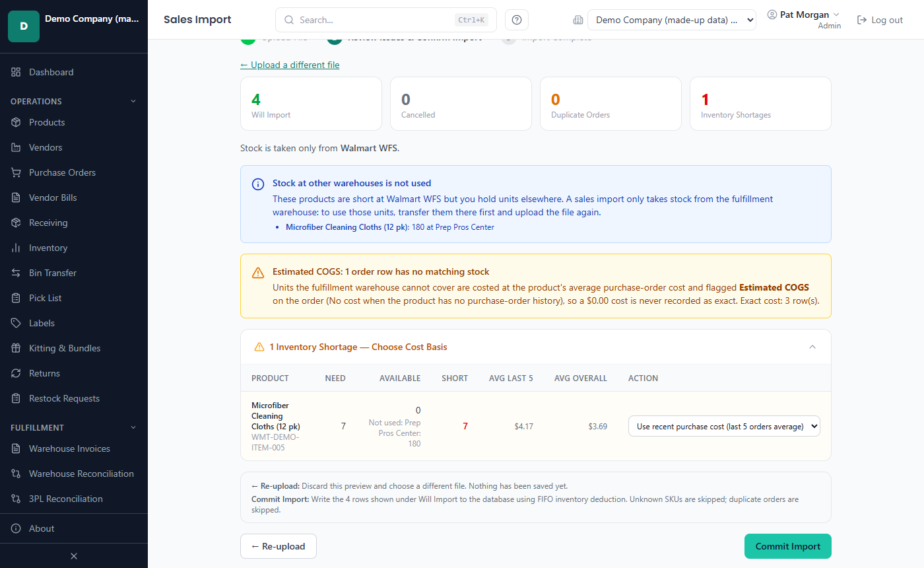This screenshot has width=924, height=568.
Task: Click the Warehouse Reconciliation icon
Action: pyautogui.click(x=16, y=474)
